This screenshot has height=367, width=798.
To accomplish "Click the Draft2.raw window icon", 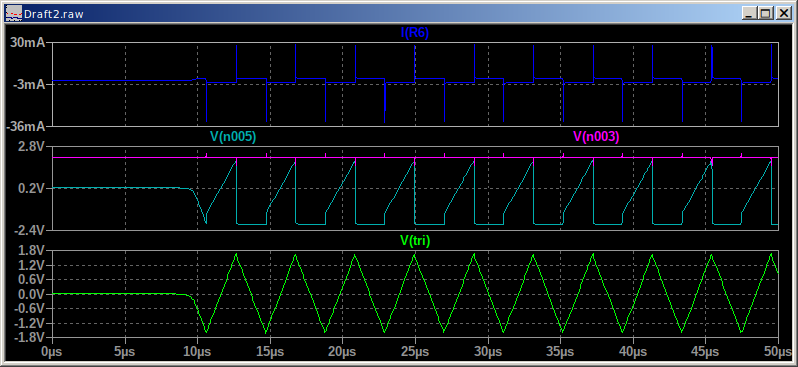I will pyautogui.click(x=14, y=14).
